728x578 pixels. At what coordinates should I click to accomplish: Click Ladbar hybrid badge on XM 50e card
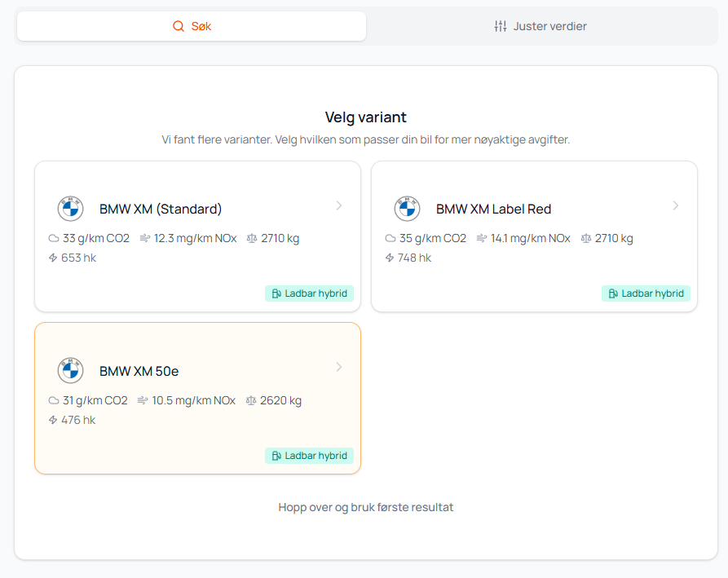309,456
